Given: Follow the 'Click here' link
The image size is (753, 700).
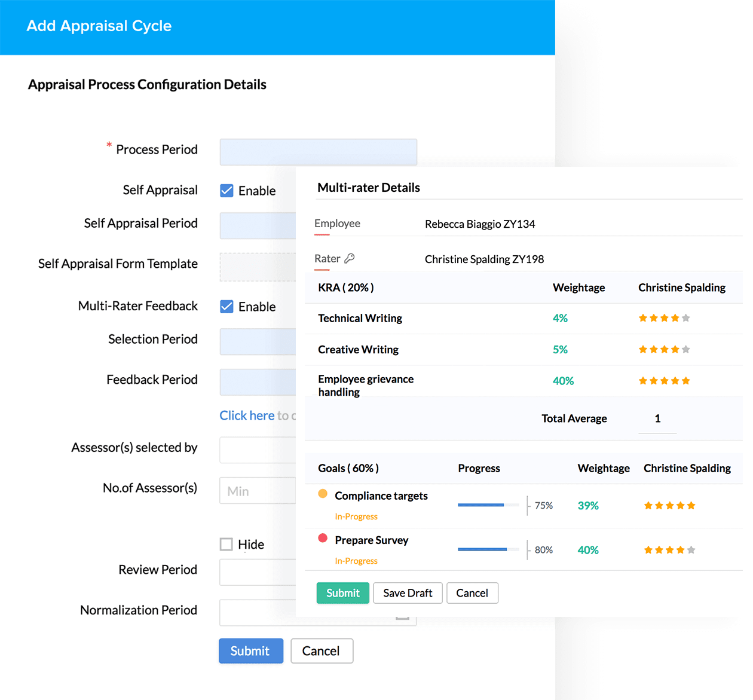Looking at the screenshot, I should 247,415.
